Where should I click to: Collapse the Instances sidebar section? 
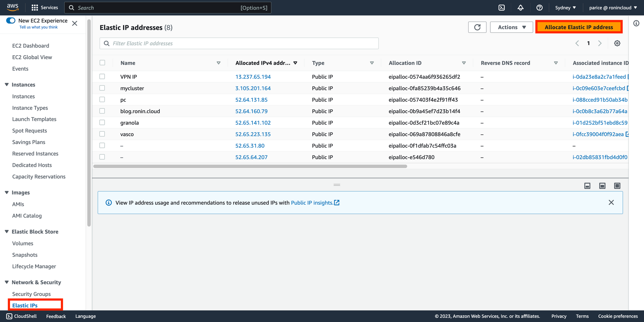pyautogui.click(x=7, y=85)
